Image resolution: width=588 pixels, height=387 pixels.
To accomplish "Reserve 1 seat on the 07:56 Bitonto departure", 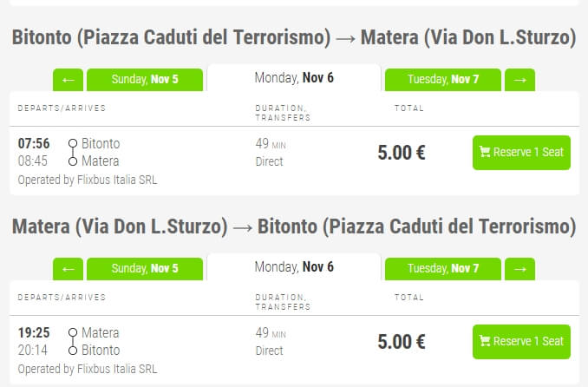I will (x=521, y=153).
